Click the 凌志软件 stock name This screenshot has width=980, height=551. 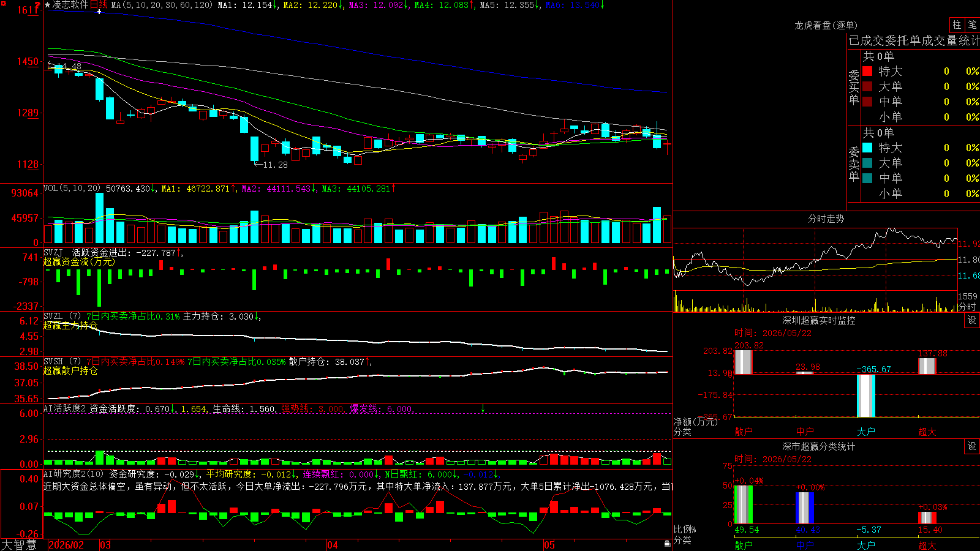coord(70,5)
